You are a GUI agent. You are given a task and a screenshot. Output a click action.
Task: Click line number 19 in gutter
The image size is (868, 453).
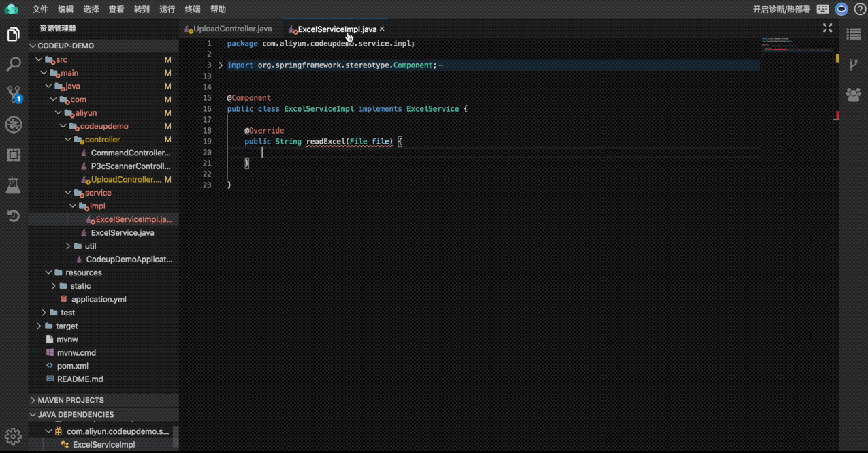click(x=208, y=142)
